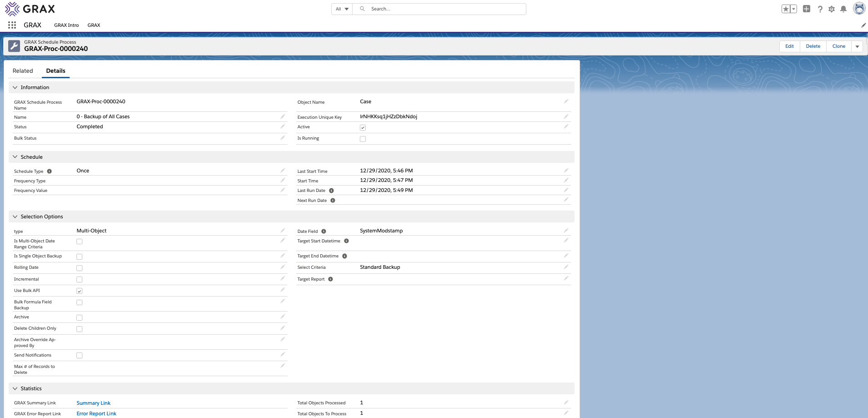The width and height of the screenshot is (868, 418).
Task: Open the user profile avatar
Action: click(x=859, y=9)
